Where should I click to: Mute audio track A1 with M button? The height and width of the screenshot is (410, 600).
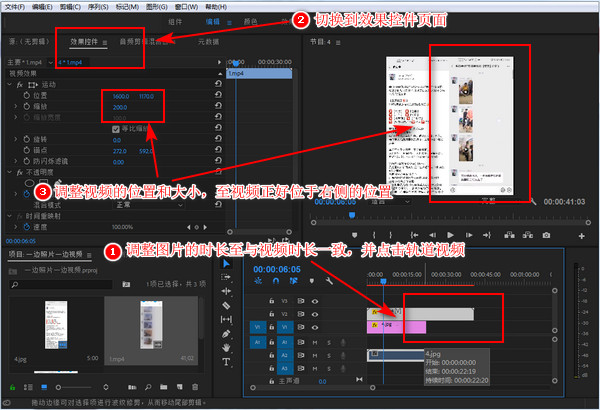(x=315, y=342)
